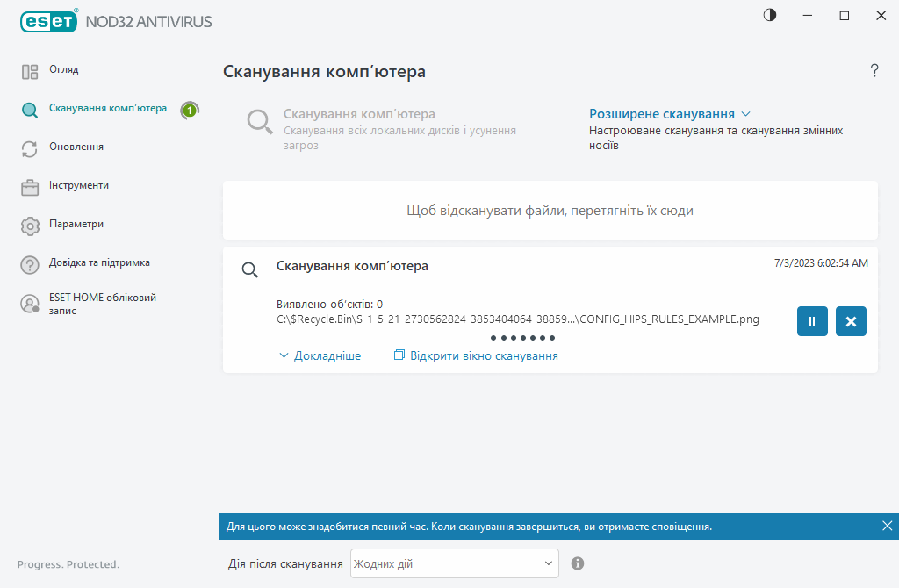Click the running scan badge indicator
Viewport: 899px width, 588px height.
[x=190, y=110]
